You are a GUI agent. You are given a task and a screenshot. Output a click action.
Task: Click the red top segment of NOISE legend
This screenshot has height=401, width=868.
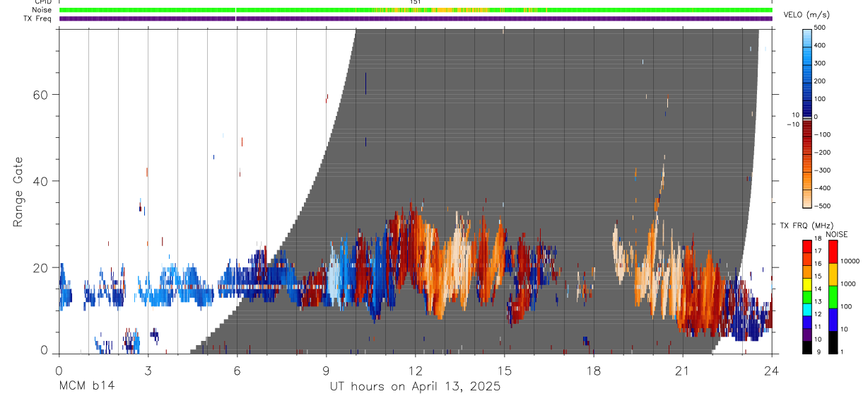833,252
